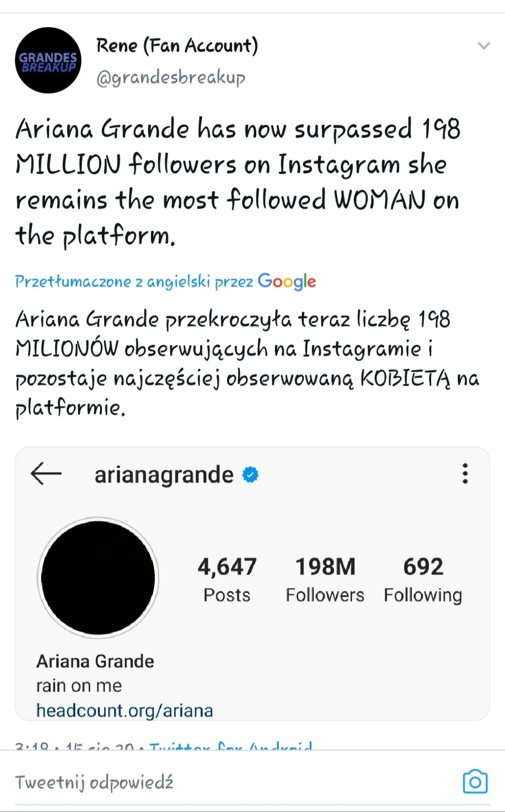Tap the Grandes Breakup profile avatar
Image resolution: width=505 pixels, height=812 pixels.
pyautogui.click(x=48, y=60)
